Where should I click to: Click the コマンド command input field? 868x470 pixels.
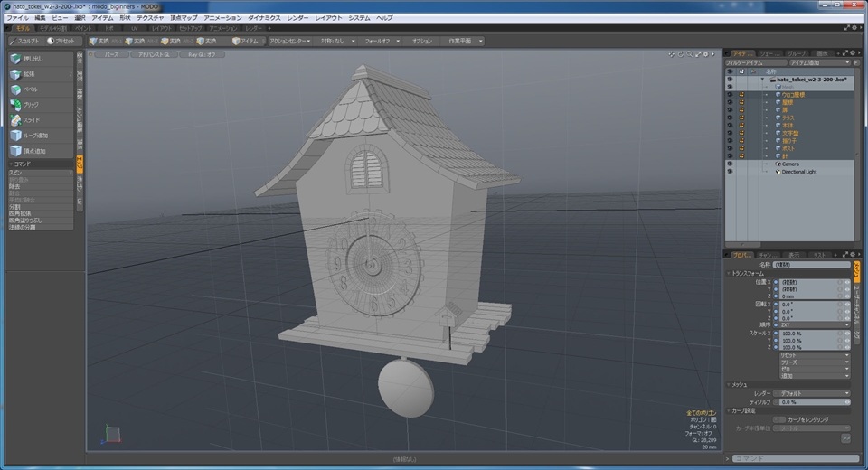(796, 459)
